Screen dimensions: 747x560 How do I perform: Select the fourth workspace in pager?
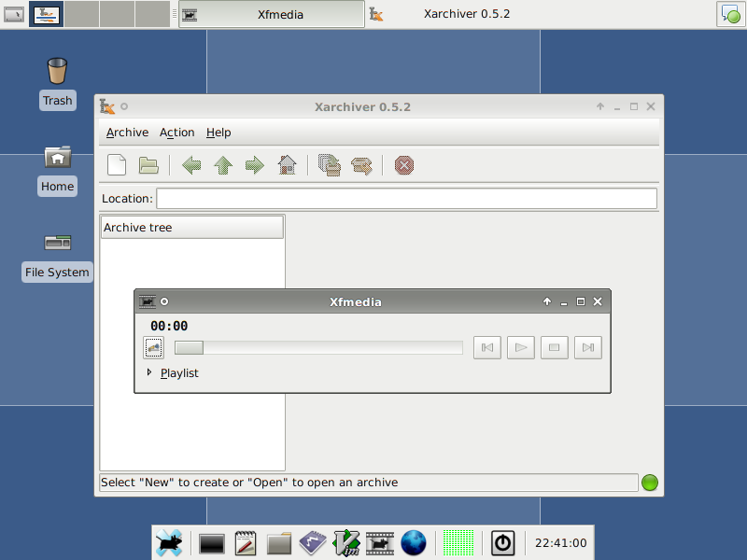[152, 14]
